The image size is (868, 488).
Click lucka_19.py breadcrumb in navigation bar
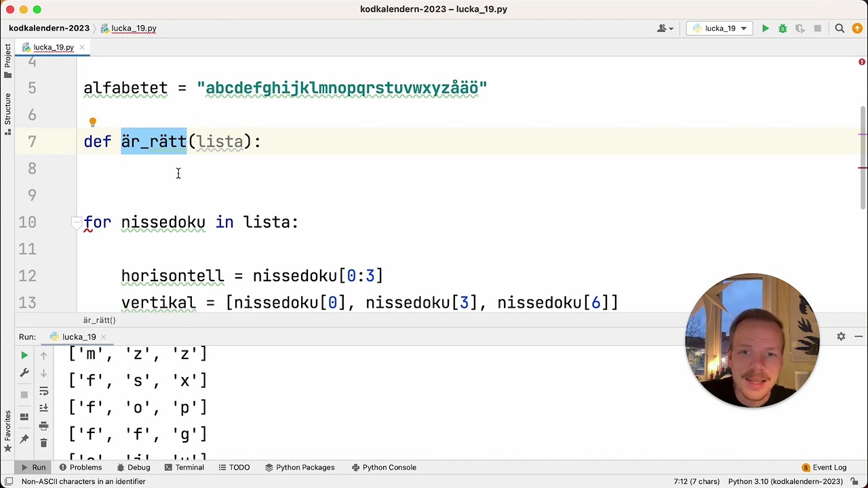click(x=129, y=28)
